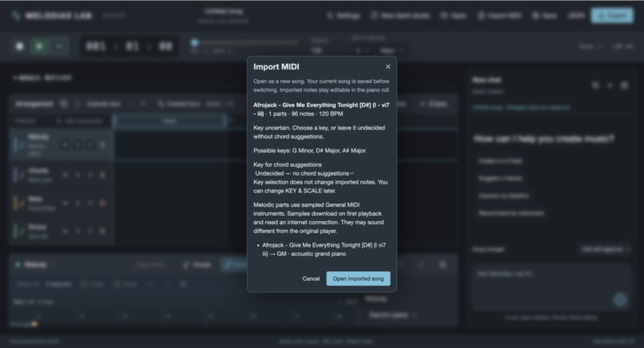Click the 001:01:00 position counter
This screenshot has width=644, height=348.
click(x=129, y=46)
